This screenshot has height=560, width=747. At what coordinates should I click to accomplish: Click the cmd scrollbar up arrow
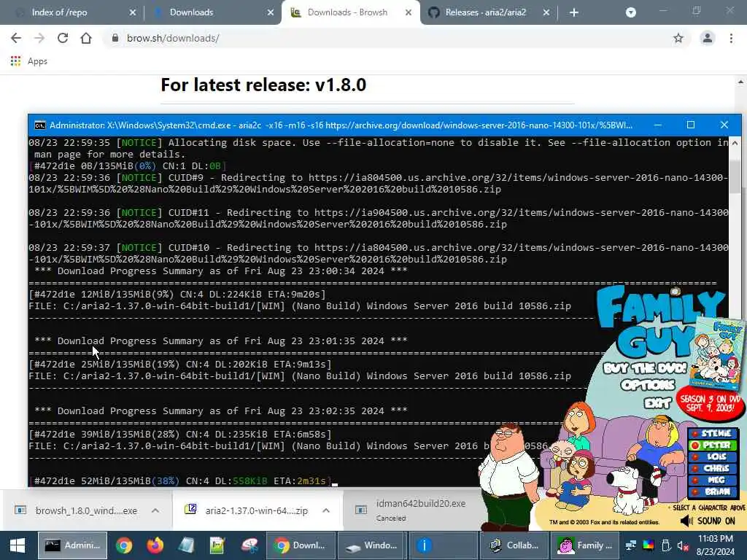[x=735, y=143]
